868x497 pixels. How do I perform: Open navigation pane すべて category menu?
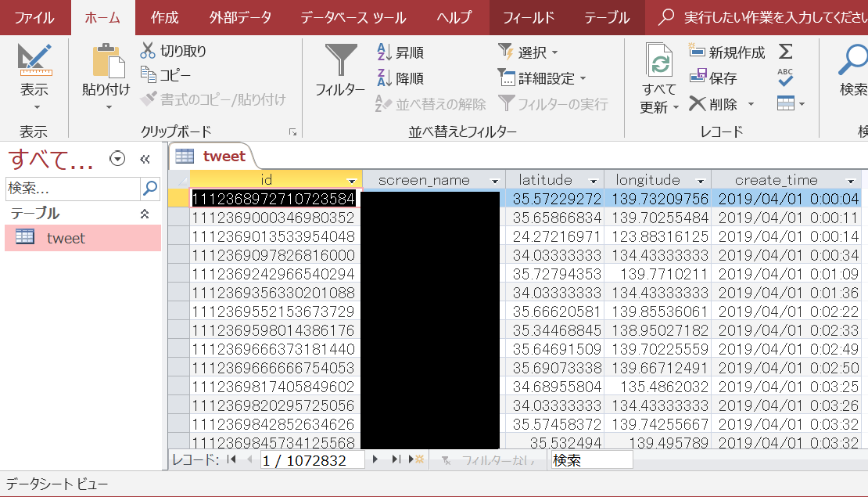coord(117,159)
